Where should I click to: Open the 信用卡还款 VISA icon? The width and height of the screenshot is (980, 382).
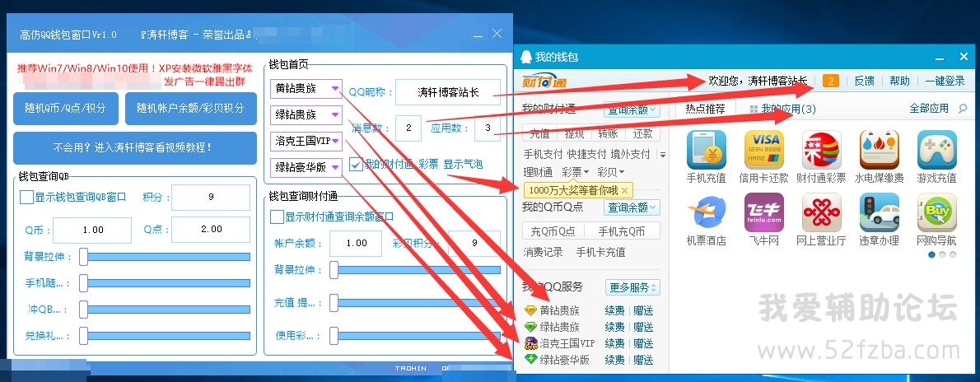[763, 150]
